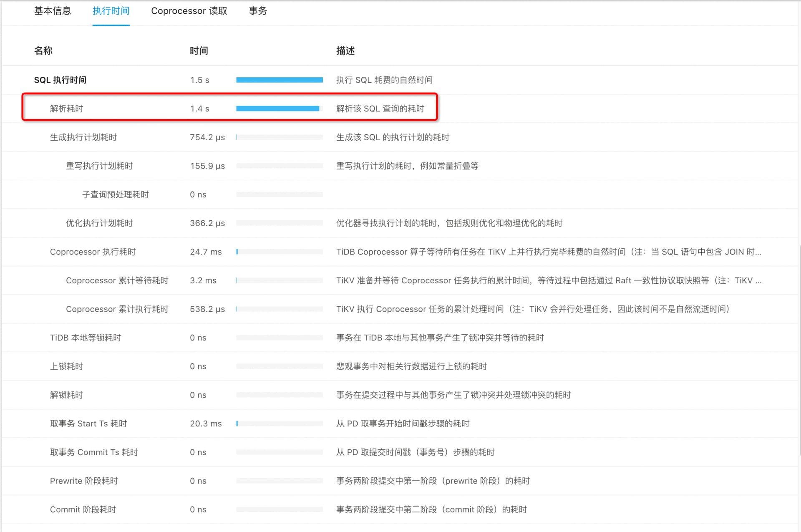This screenshot has width=801, height=532.
Task: Select the 子查询预处理耗时 row label
Action: tap(115, 194)
